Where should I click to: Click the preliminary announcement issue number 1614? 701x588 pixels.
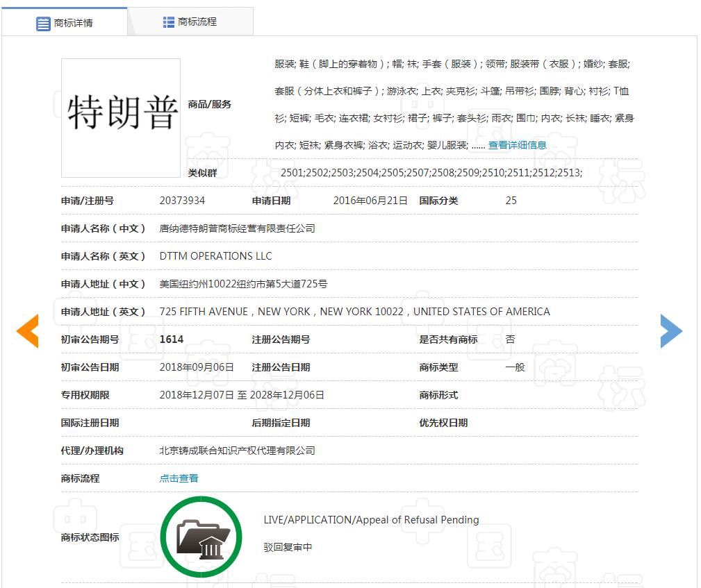[x=172, y=339]
